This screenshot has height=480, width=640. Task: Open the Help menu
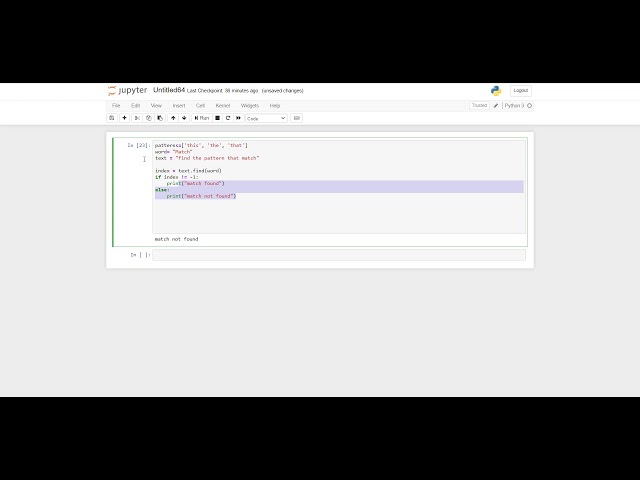275,106
